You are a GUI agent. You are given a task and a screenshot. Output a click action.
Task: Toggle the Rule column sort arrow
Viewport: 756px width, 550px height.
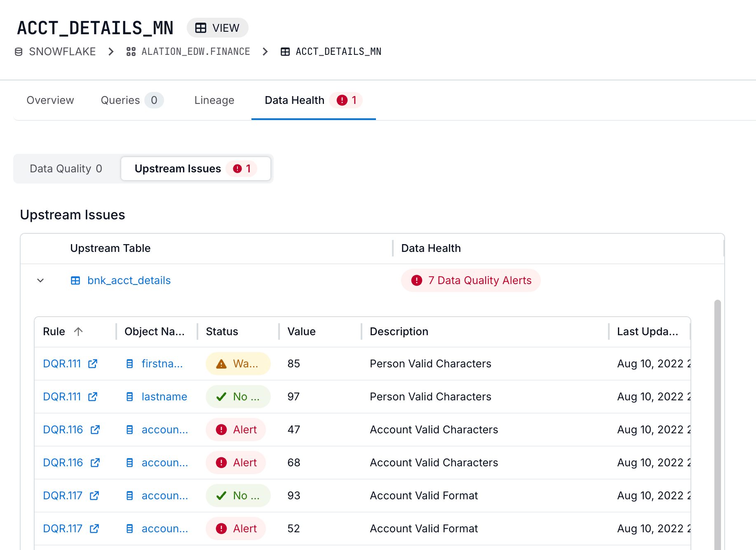pos(78,331)
